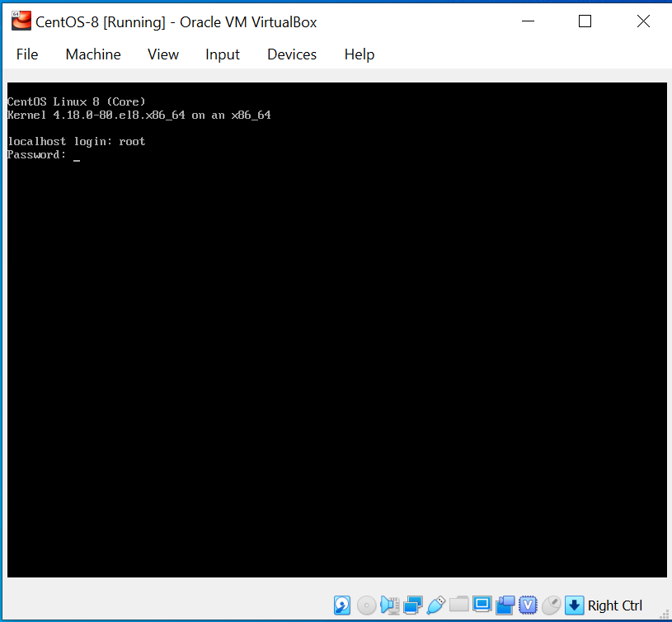Click the Password prompt in the console

37,155
